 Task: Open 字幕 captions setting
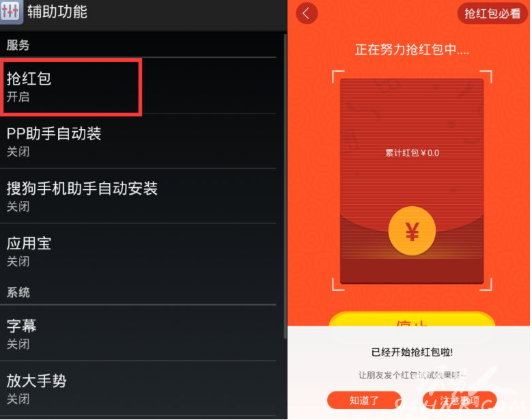(139, 333)
